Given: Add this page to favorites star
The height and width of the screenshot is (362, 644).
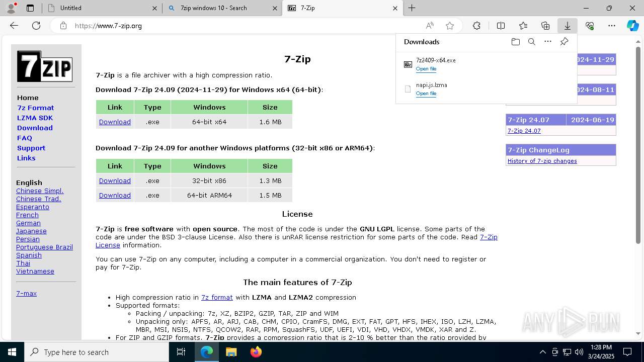Looking at the screenshot, I should [450, 26].
